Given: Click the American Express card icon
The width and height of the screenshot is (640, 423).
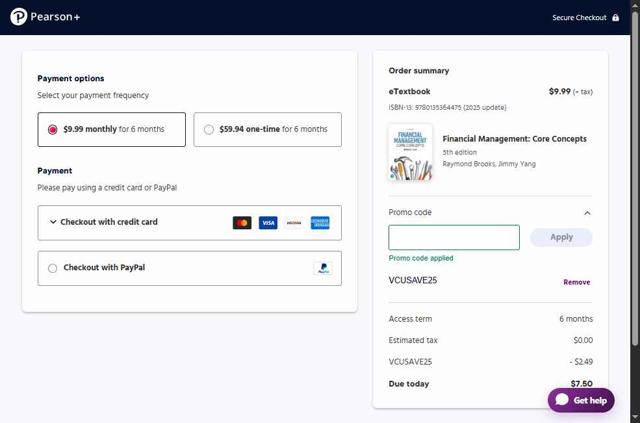Looking at the screenshot, I should (320, 223).
